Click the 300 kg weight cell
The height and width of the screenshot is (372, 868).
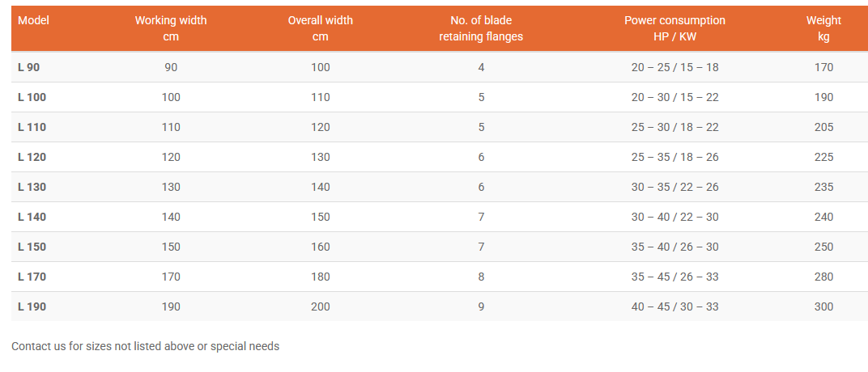click(823, 306)
